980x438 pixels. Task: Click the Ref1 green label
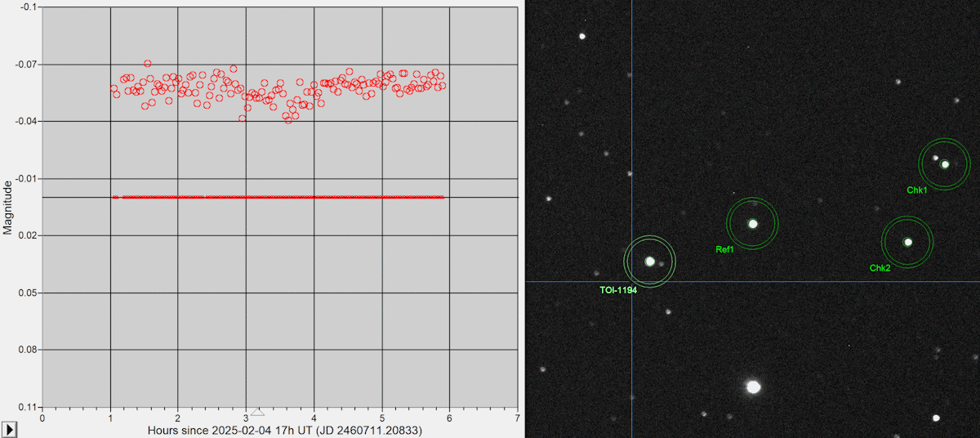(724, 250)
